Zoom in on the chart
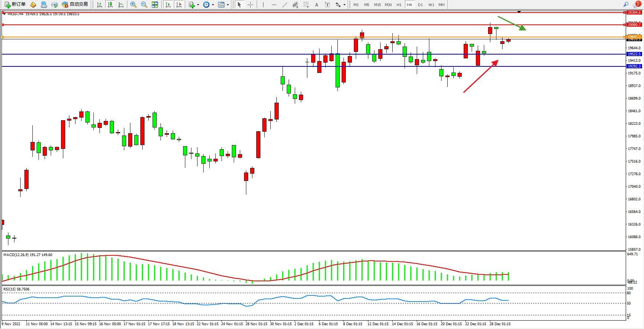 click(x=133, y=5)
